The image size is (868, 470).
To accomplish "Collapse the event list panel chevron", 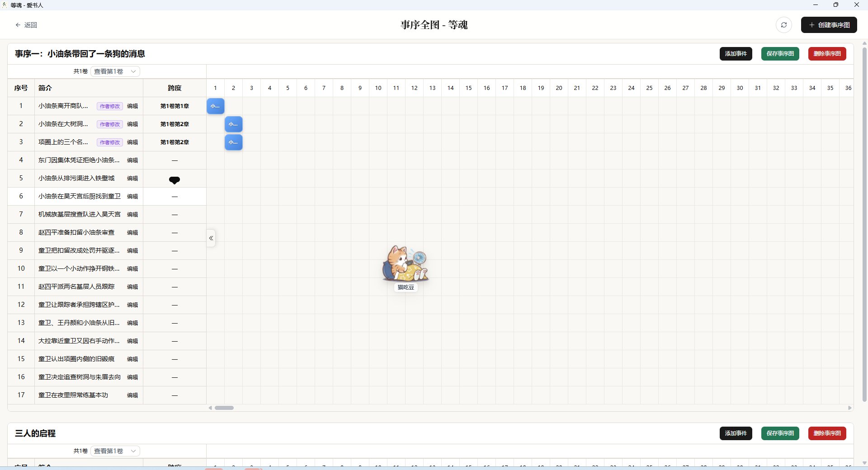I will (x=211, y=238).
